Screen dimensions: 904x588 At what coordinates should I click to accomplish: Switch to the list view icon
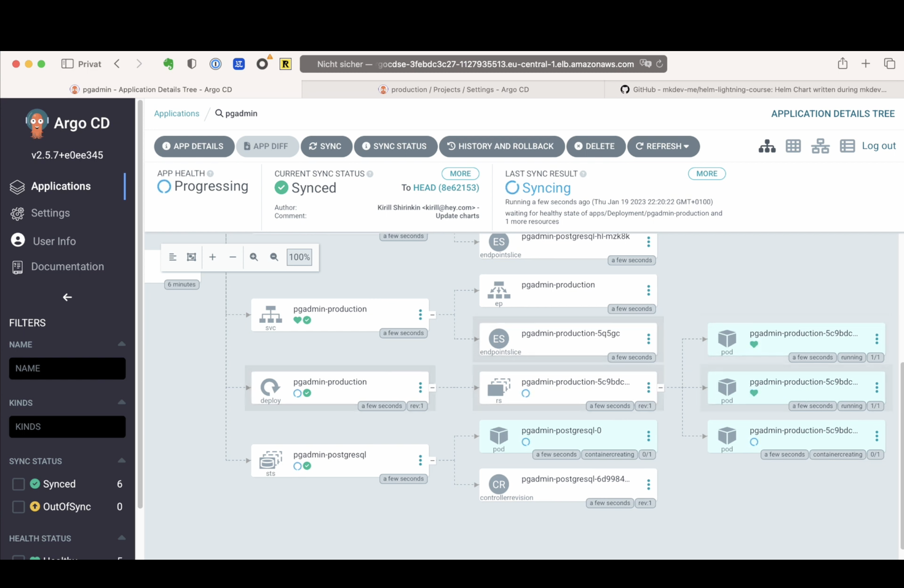point(847,146)
